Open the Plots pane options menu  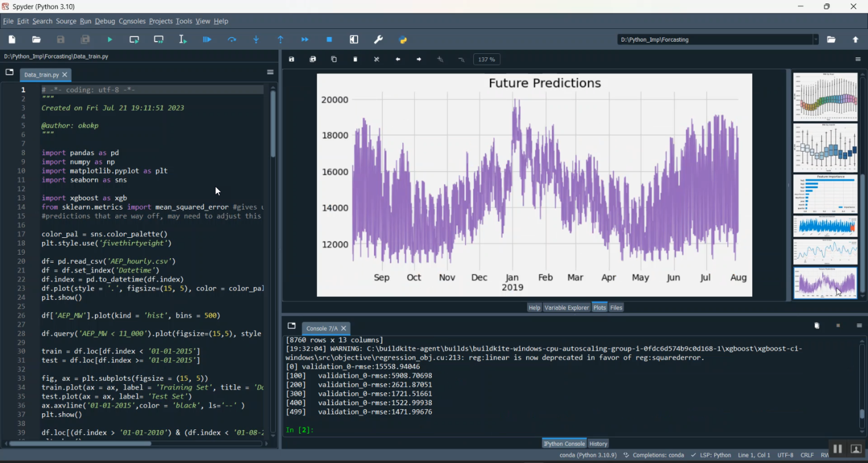(857, 58)
